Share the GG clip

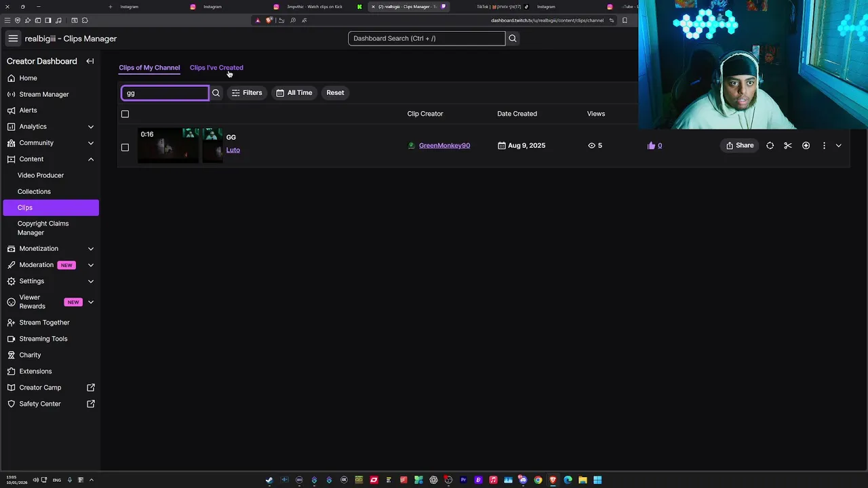[739, 146]
